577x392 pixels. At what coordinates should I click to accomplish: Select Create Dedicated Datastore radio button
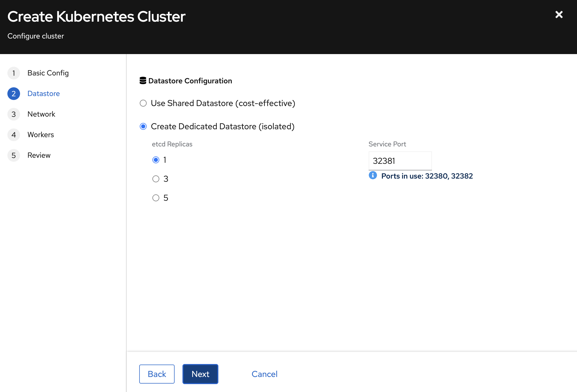(x=143, y=126)
